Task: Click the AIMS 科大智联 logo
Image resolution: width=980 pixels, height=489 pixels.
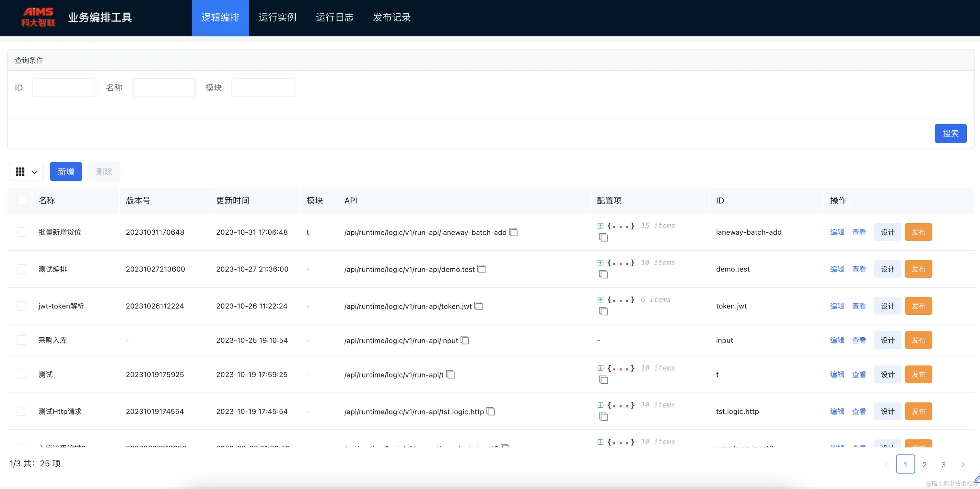Action: point(38,17)
